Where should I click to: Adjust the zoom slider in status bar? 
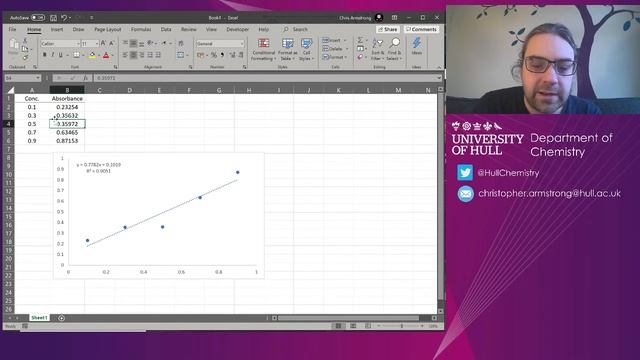click(x=402, y=326)
